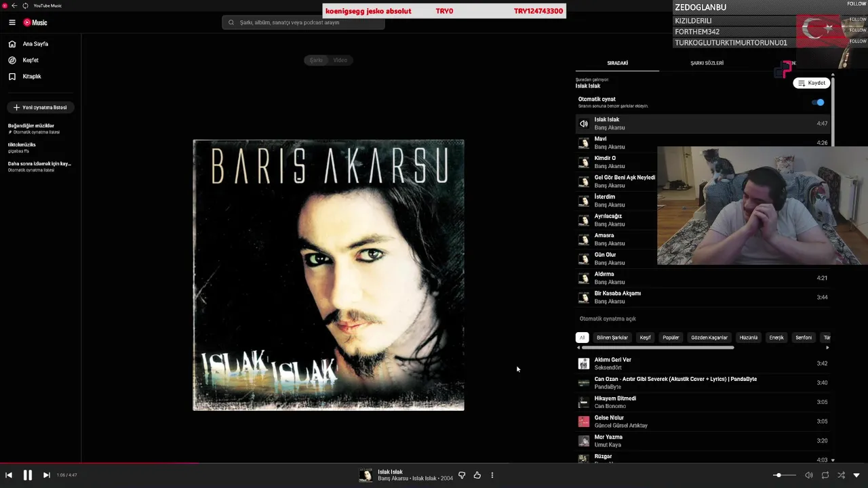Screen dimensions: 868x488
Task: Select the Senfoni filter chip
Action: coord(804,338)
